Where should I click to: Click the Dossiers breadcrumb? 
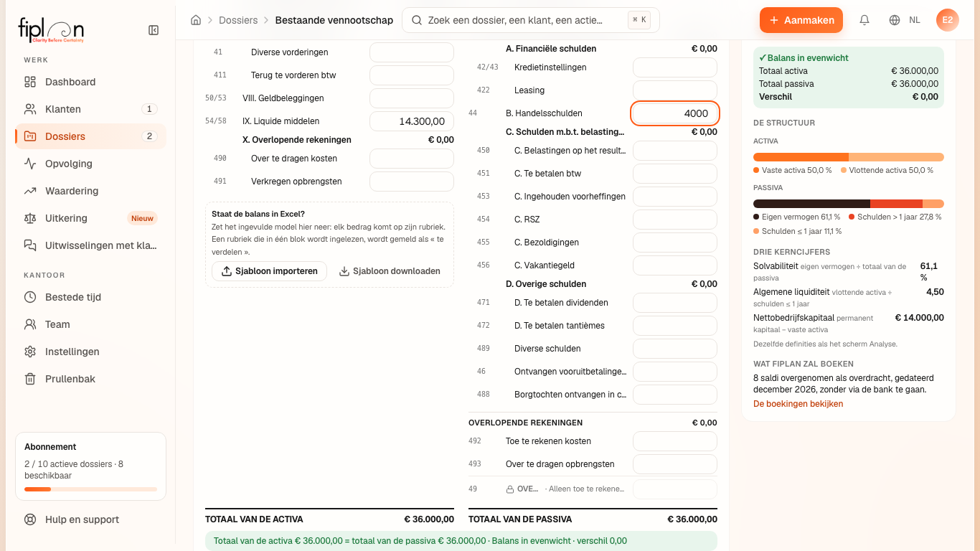pos(237,20)
